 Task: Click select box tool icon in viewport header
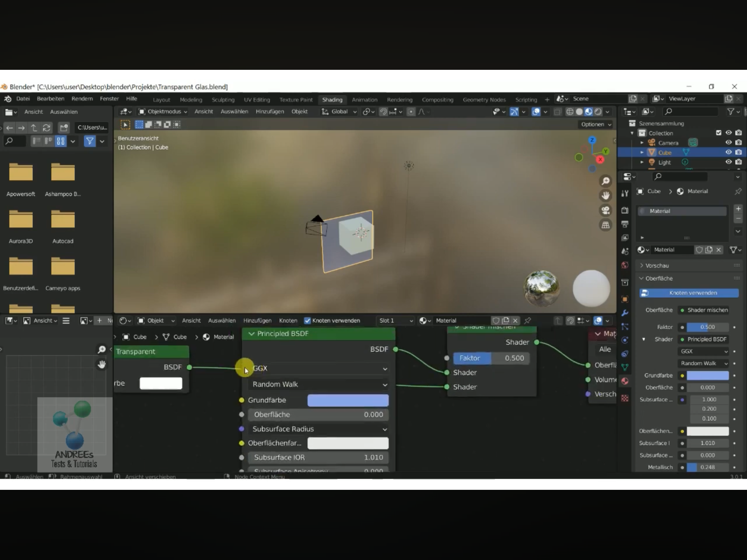coord(139,124)
